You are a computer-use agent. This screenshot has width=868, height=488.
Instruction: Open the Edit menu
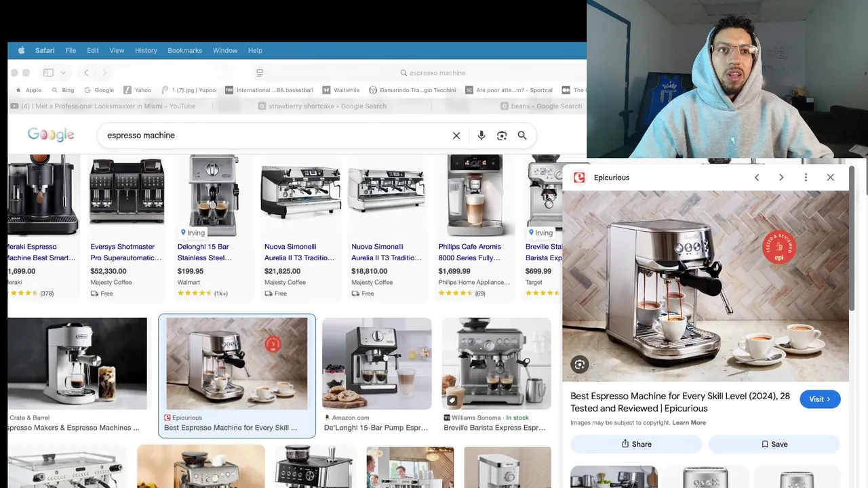93,50
